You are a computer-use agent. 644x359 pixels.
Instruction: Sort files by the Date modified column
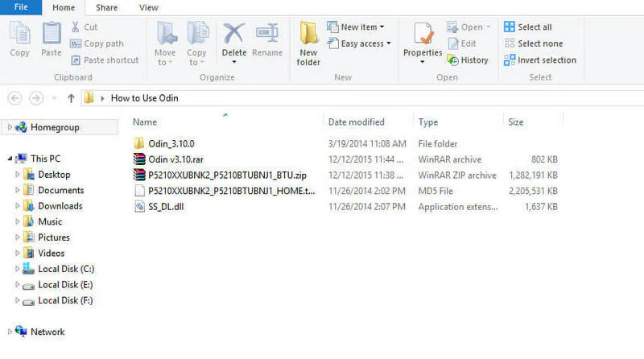[x=356, y=122]
